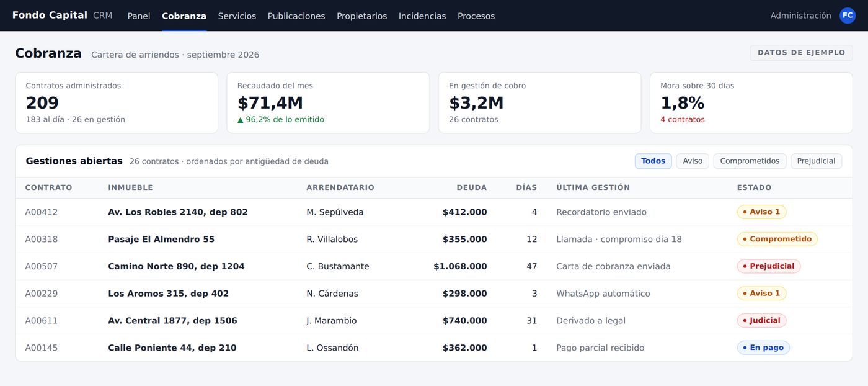Open the En gestión de cobro card
Image resolution: width=868 pixels, height=386 pixels.
(539, 102)
